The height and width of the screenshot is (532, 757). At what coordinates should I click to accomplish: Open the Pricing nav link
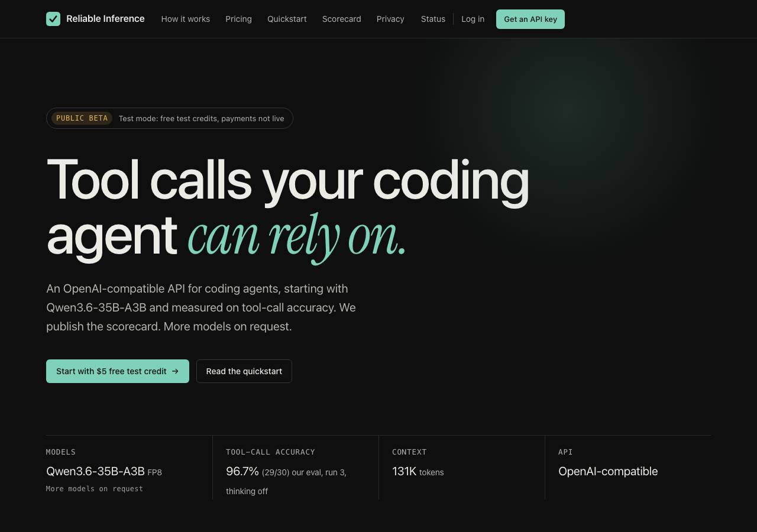pyautogui.click(x=238, y=19)
